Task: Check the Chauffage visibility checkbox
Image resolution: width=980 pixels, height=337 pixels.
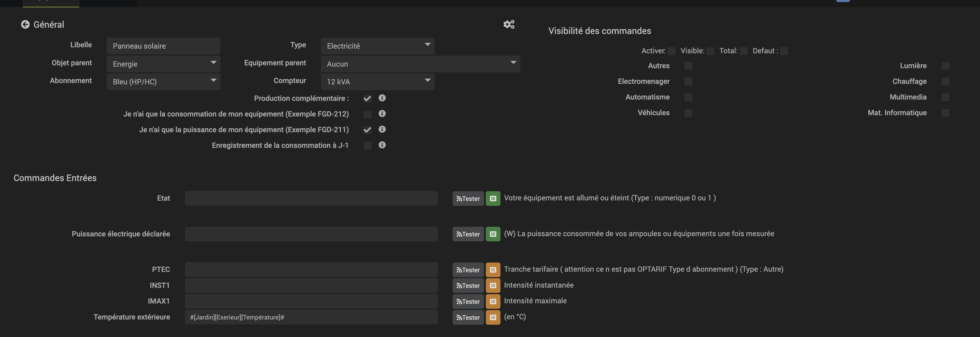Action: [x=945, y=82]
